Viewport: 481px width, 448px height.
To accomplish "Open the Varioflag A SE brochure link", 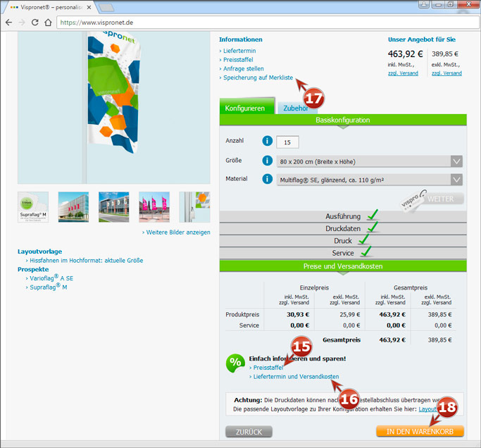I will pyautogui.click(x=51, y=278).
